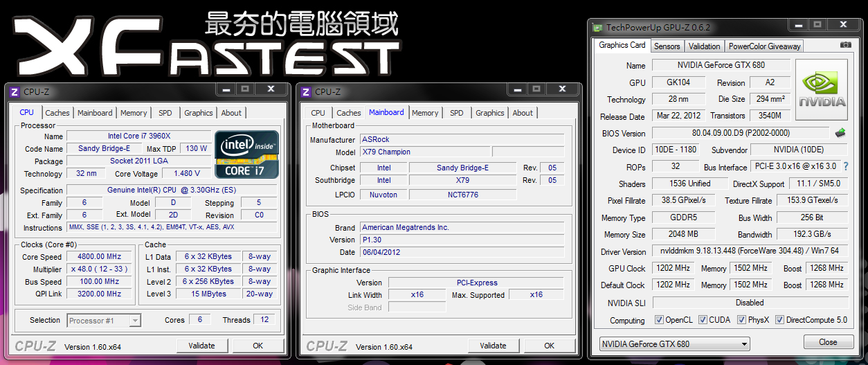This screenshot has height=365, width=868.
Task: Click the X79 Champion model field
Action: [424, 152]
